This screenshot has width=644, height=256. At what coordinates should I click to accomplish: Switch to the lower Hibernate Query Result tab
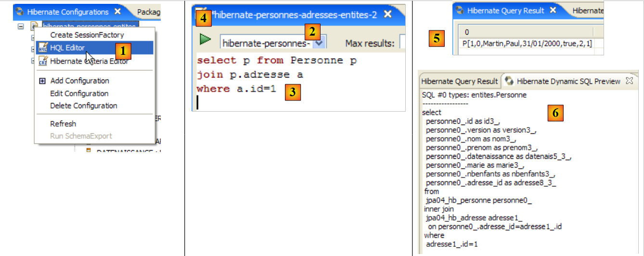point(459,81)
